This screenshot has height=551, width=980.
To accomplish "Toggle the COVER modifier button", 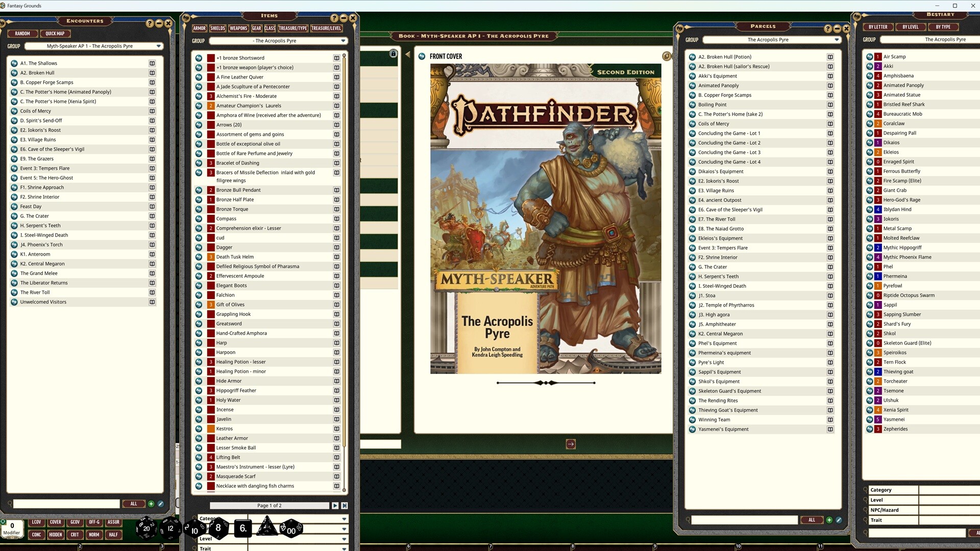I will click(x=55, y=522).
